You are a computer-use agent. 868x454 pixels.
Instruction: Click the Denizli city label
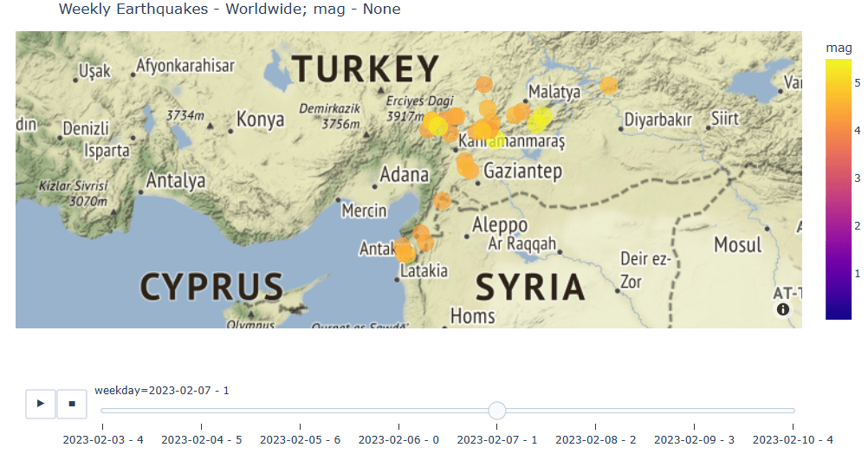tap(86, 129)
